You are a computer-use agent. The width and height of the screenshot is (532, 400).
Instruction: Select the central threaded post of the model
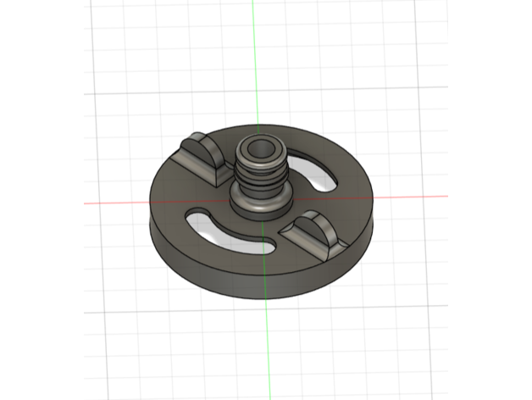[259, 175]
